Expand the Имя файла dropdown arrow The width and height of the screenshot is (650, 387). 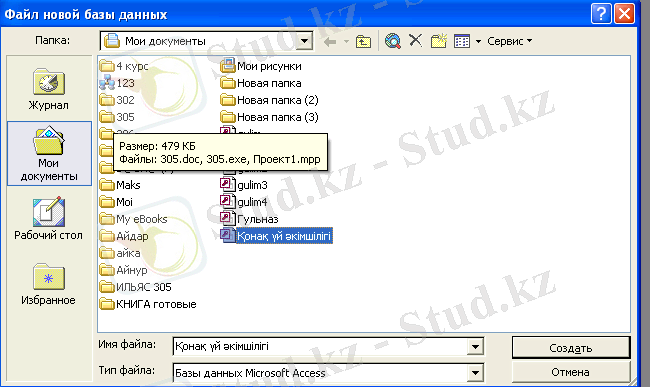pyautogui.click(x=475, y=346)
